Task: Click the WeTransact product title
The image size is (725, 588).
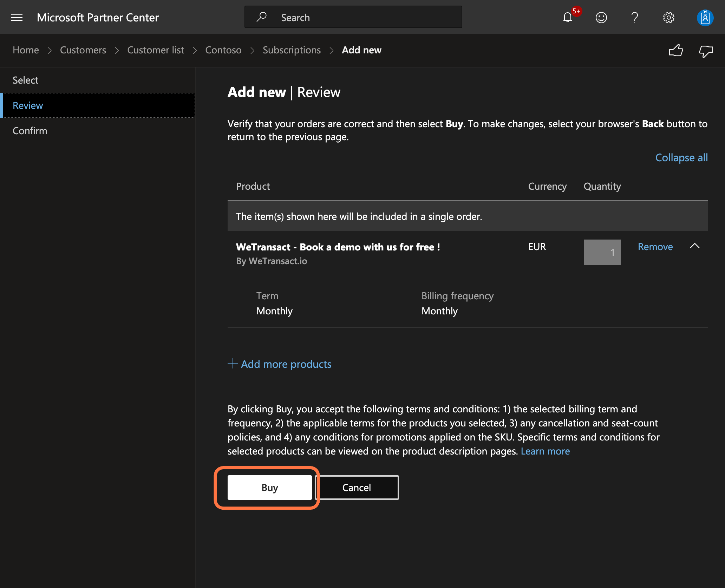Action: tap(338, 247)
